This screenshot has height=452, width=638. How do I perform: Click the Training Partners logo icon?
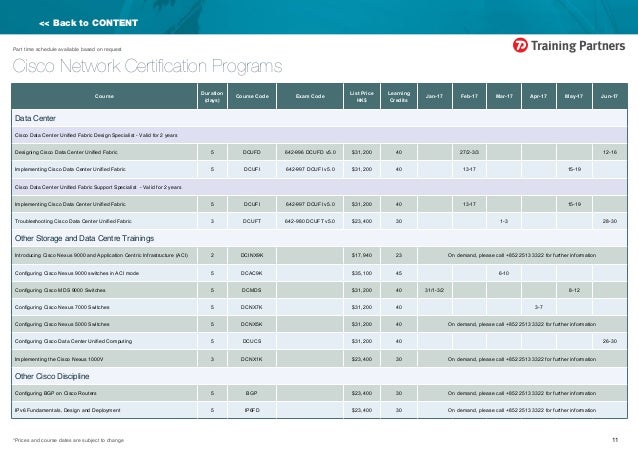pyautogui.click(x=520, y=45)
